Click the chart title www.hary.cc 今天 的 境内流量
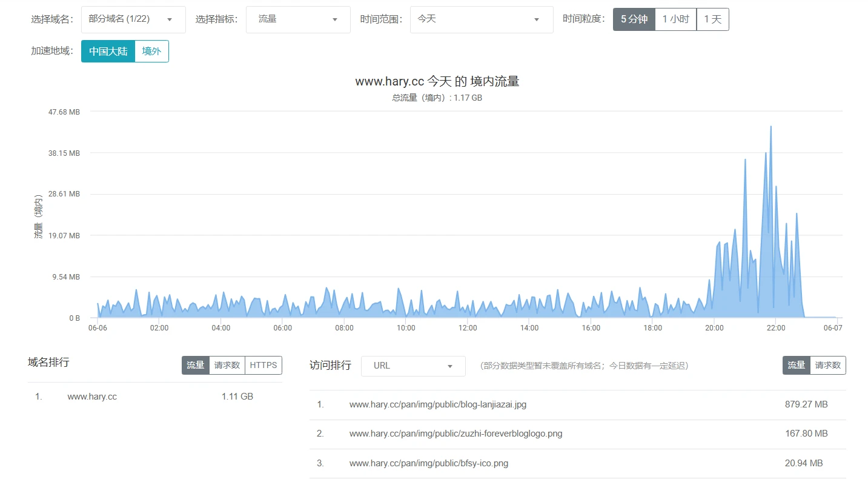Screen dimensions: 868x479 coord(437,81)
